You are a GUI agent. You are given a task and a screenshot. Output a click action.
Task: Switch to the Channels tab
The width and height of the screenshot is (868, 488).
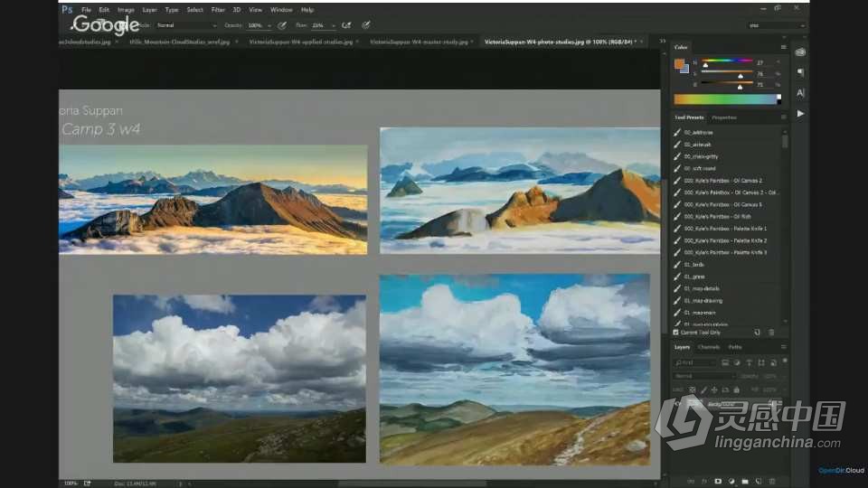[x=709, y=347]
